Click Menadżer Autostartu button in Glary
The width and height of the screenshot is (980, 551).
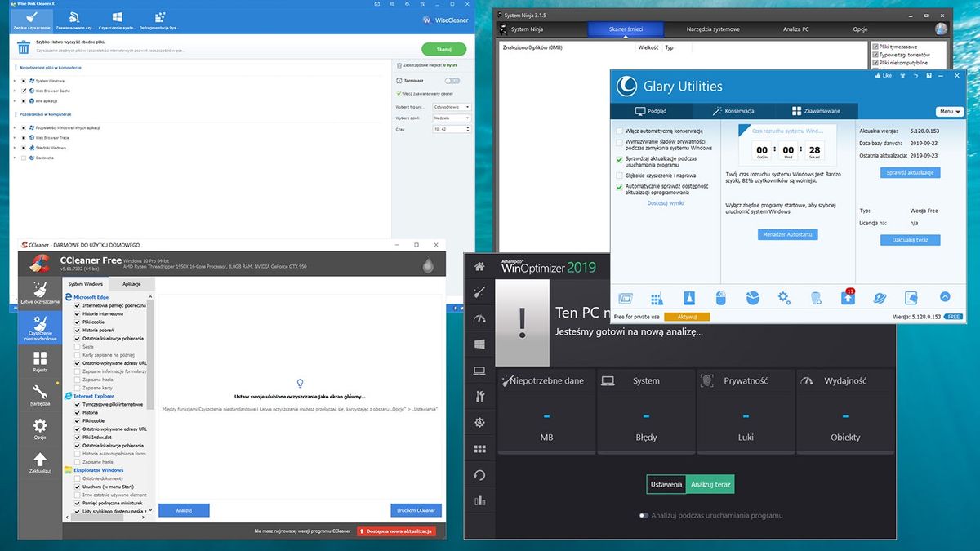click(788, 234)
